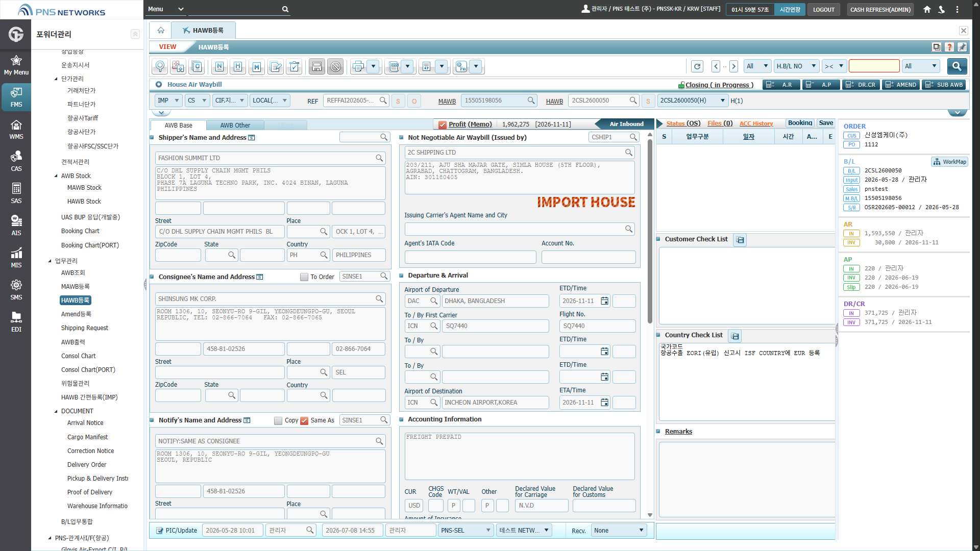
Task: Click the Accounting Information text area
Action: (520, 457)
